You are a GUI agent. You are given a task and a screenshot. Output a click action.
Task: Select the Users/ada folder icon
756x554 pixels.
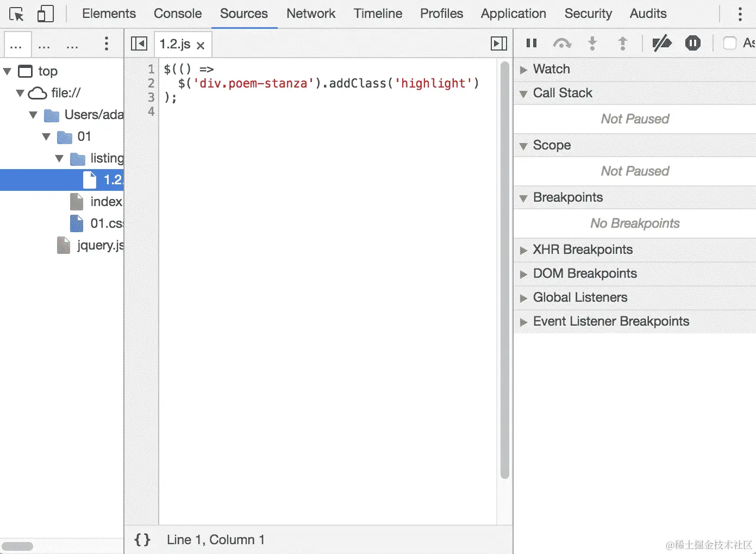tap(52, 115)
